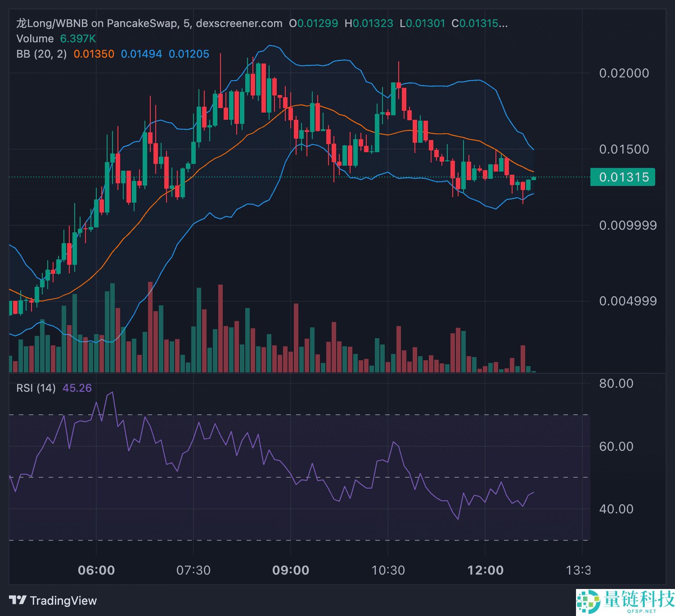Click the 06:00 time axis marker

click(x=96, y=571)
